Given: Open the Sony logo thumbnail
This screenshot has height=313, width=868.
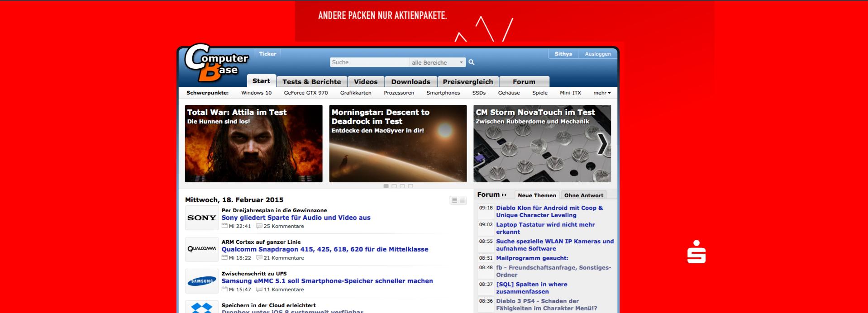Looking at the screenshot, I should [x=202, y=218].
